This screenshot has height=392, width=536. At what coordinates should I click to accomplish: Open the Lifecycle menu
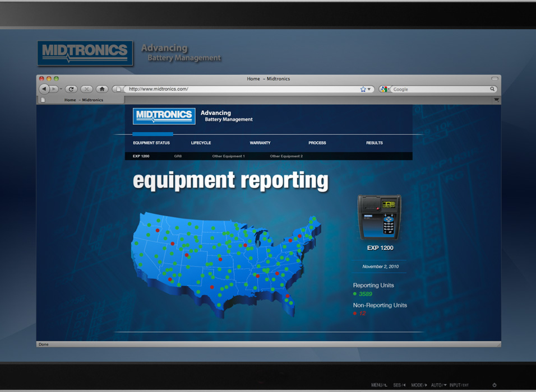coord(201,143)
